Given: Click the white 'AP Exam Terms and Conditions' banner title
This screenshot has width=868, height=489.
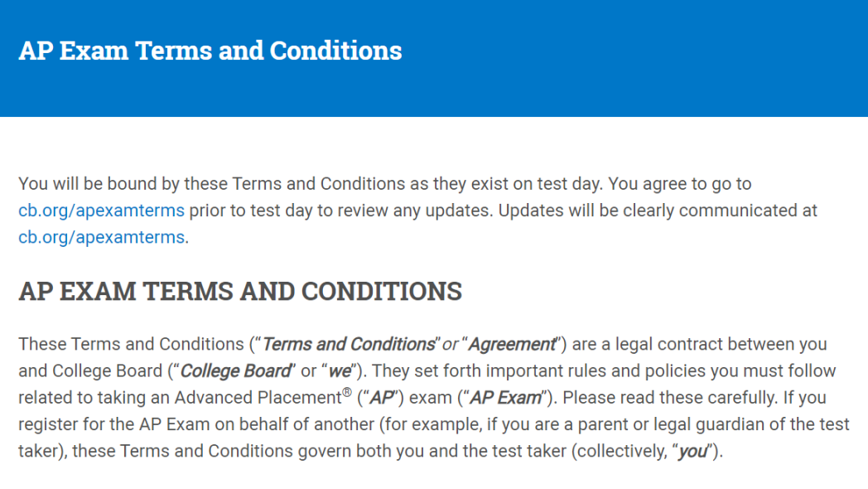Looking at the screenshot, I should 210,51.
